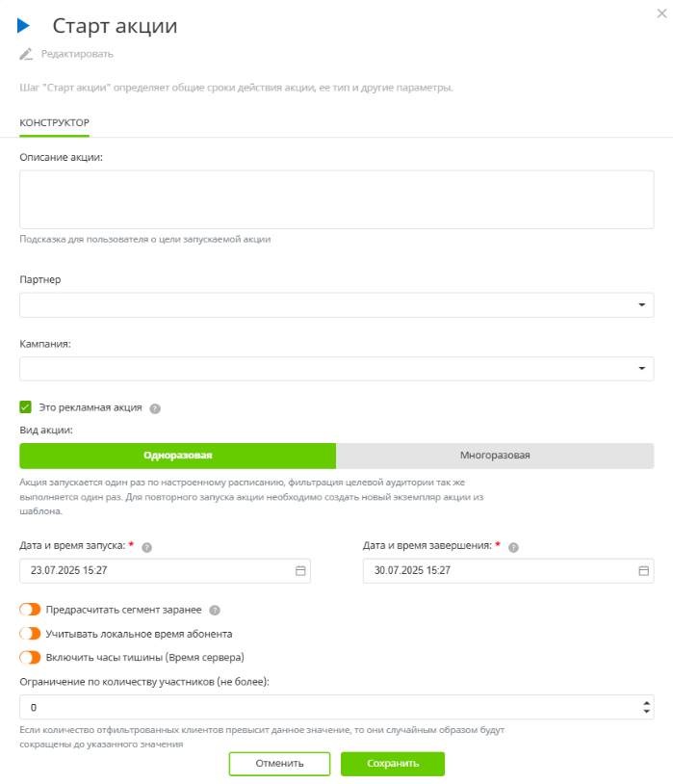This screenshot has width=673, height=784.
Task: Enable 'Учитывать локальное время абонента' switch
Action: (30, 634)
